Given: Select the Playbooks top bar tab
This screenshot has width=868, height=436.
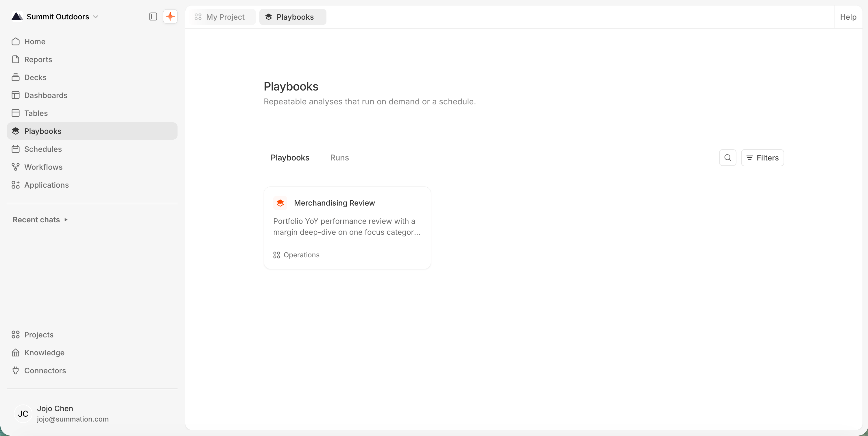Looking at the screenshot, I should click(x=293, y=17).
